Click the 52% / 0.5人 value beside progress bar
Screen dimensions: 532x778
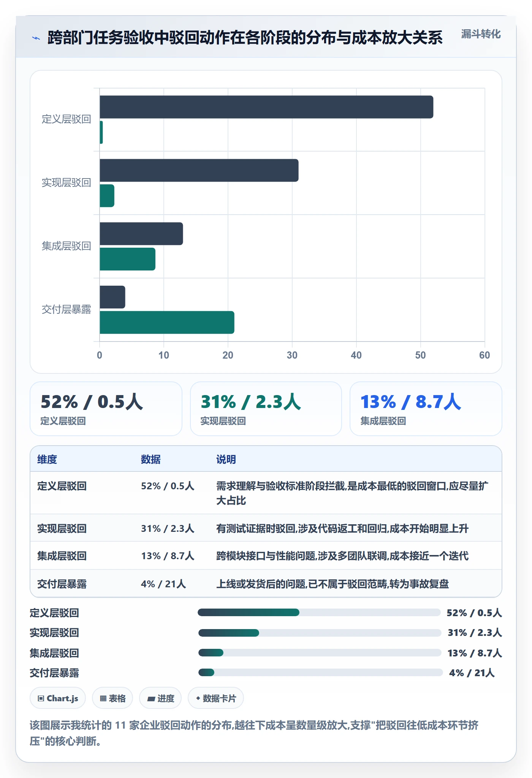474,613
